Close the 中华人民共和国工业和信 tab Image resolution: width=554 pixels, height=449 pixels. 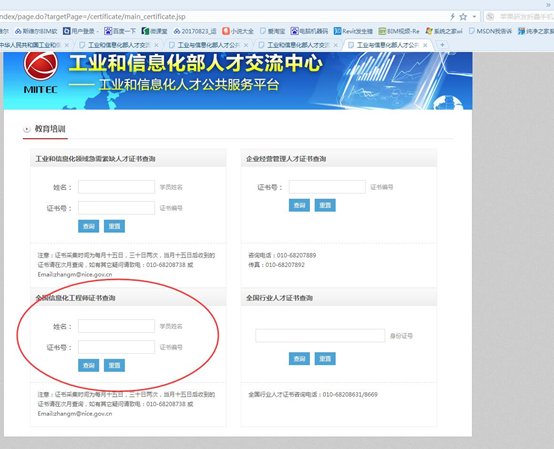coord(66,45)
